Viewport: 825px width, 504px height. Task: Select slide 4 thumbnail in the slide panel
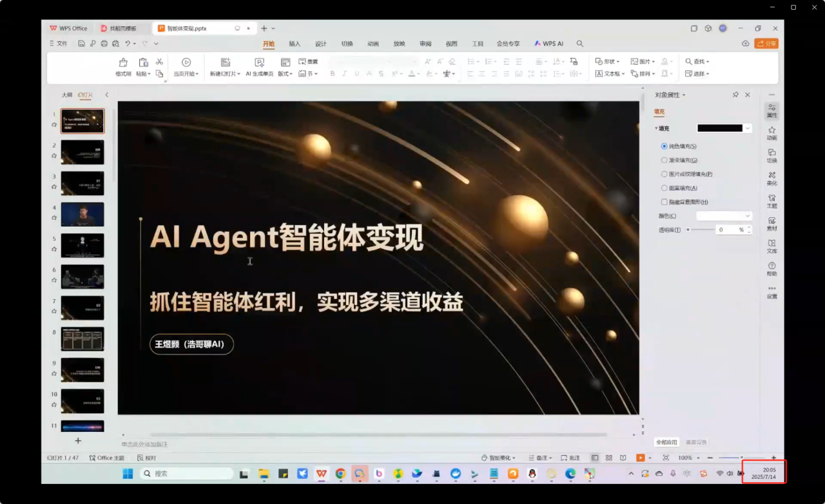[x=82, y=215]
